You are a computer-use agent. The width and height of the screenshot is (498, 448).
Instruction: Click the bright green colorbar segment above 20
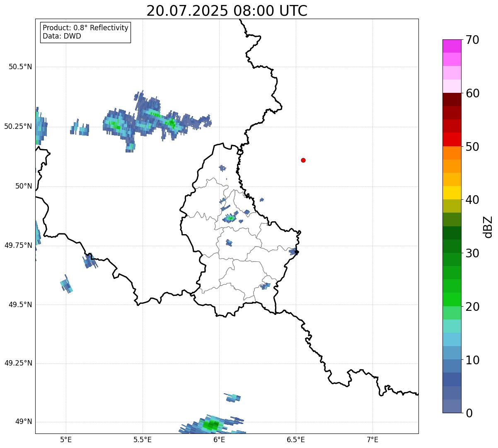point(452,300)
